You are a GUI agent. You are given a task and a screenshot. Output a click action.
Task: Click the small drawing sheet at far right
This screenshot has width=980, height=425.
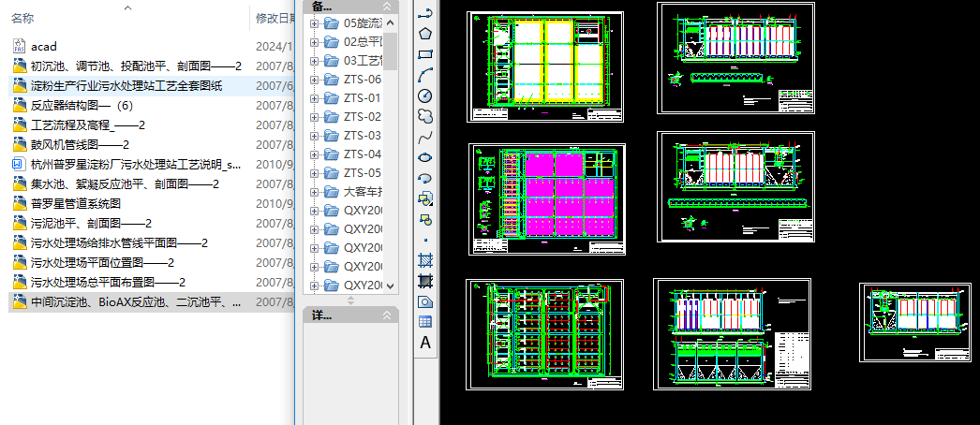pyautogui.click(x=915, y=322)
